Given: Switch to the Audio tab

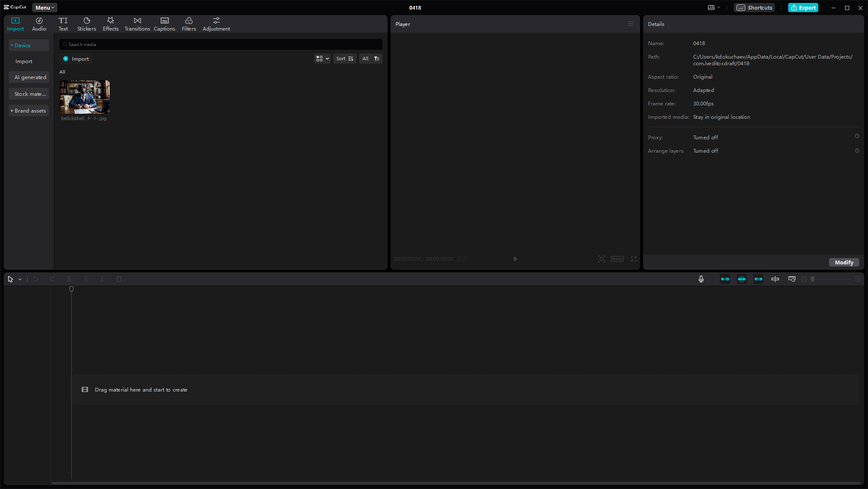Looking at the screenshot, I should [x=39, y=24].
